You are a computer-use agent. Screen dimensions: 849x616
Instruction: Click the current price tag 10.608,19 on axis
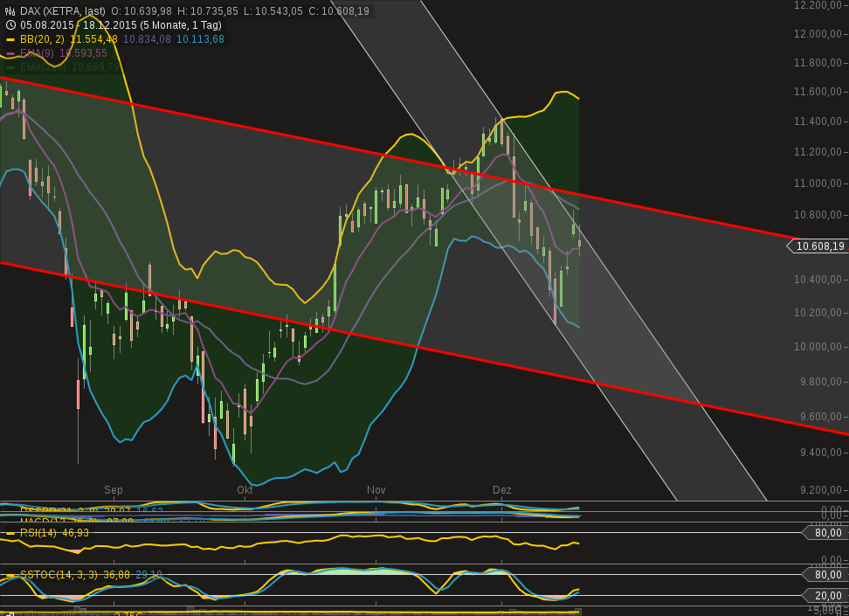[819, 246]
